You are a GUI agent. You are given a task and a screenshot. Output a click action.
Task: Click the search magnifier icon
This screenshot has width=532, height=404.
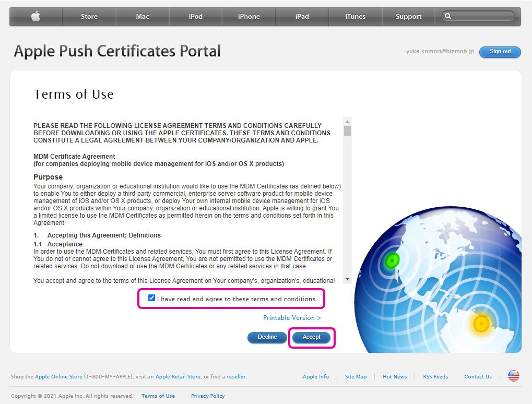(x=448, y=16)
